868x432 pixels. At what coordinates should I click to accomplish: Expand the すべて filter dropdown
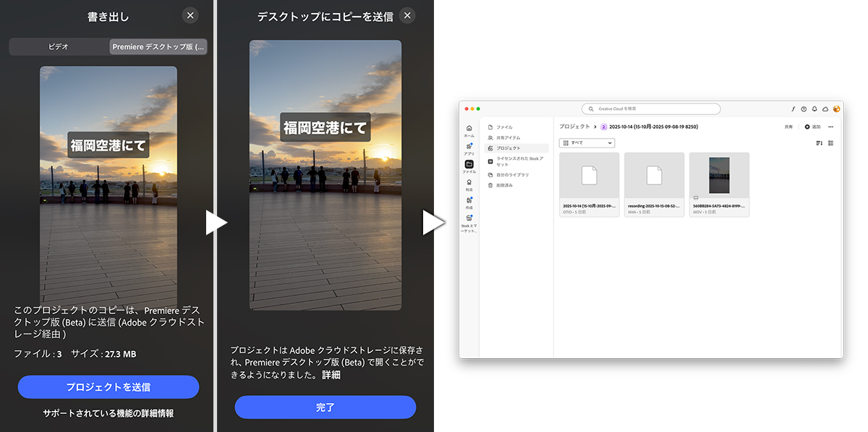(x=587, y=143)
